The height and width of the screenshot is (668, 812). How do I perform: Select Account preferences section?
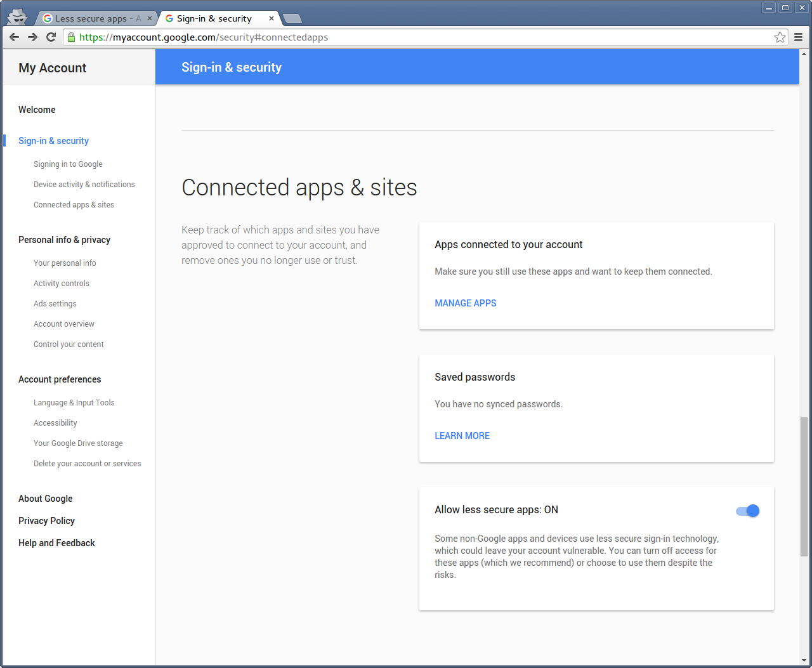(60, 379)
